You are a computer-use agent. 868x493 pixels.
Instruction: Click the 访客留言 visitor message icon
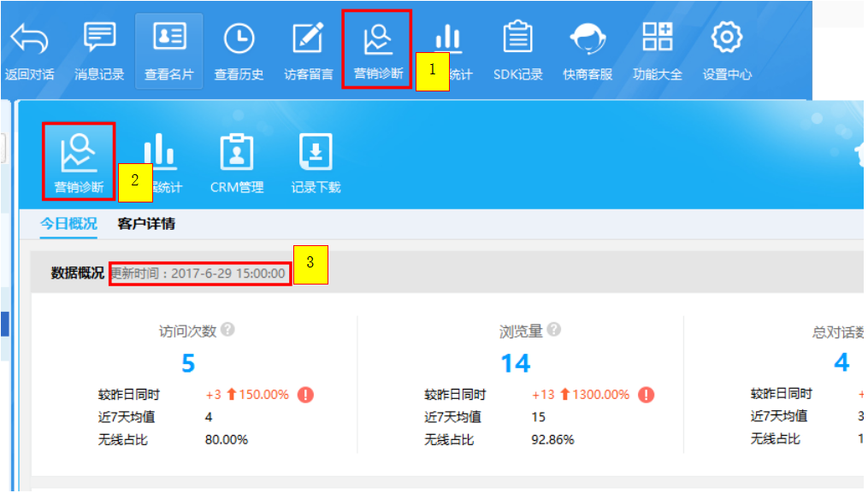pos(308,39)
